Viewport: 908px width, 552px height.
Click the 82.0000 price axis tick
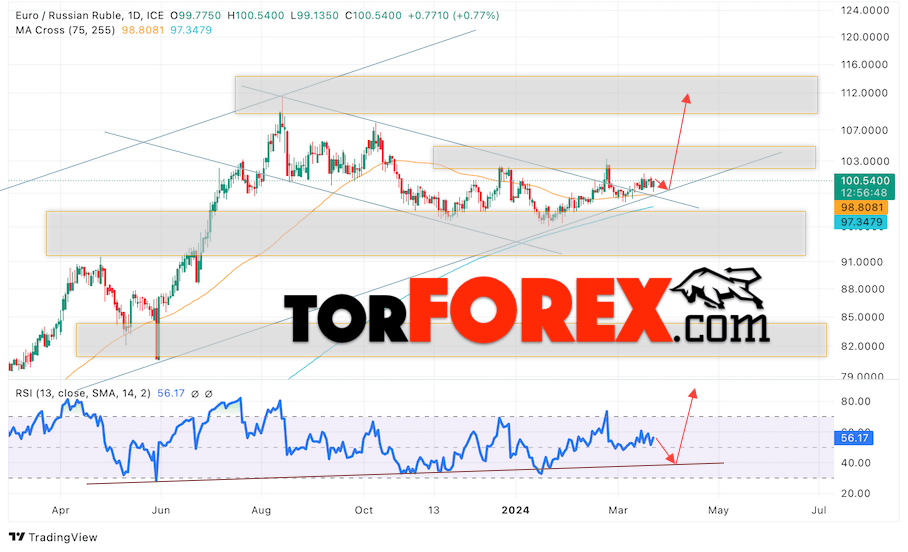[862, 346]
